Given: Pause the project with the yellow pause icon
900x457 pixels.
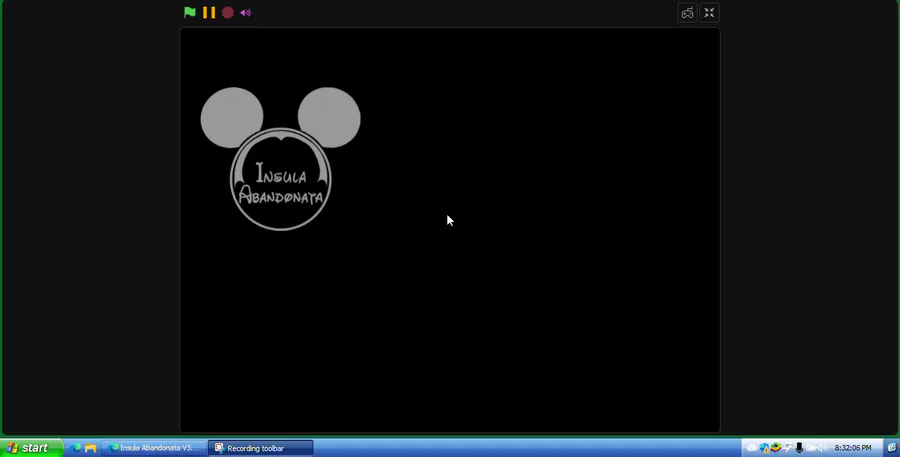Looking at the screenshot, I should point(209,13).
